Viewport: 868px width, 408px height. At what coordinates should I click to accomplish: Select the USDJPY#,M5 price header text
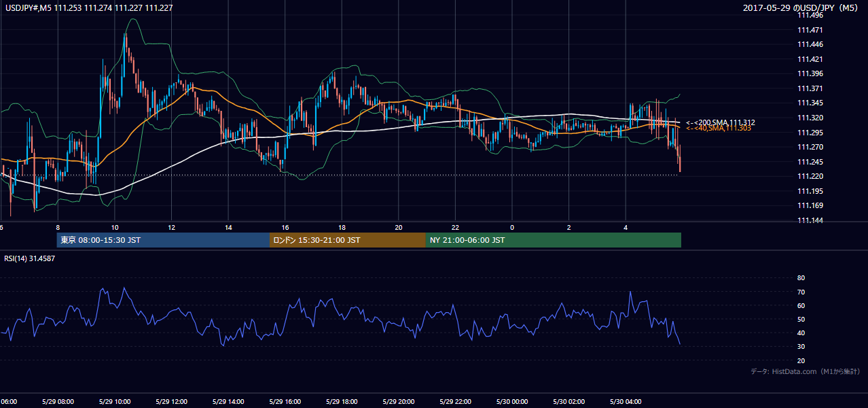pyautogui.click(x=89, y=8)
